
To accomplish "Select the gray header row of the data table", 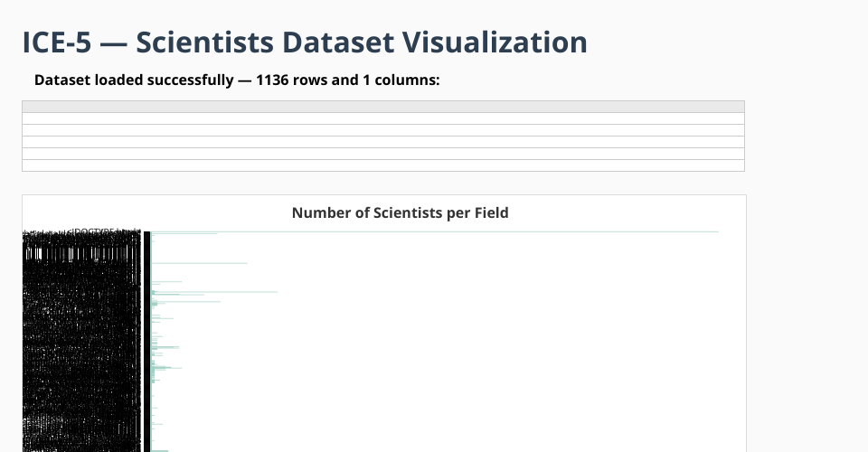I will click(382, 107).
